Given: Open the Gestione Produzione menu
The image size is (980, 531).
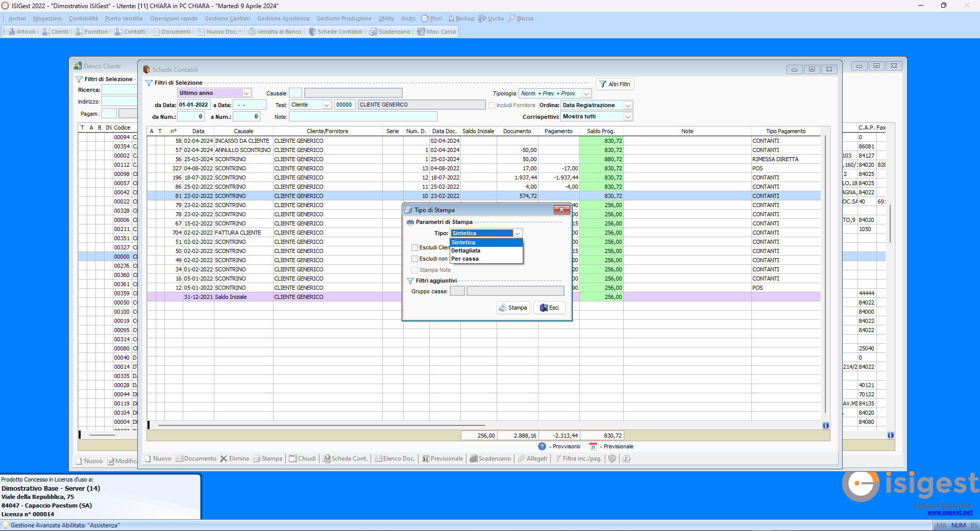Looking at the screenshot, I should tap(344, 18).
